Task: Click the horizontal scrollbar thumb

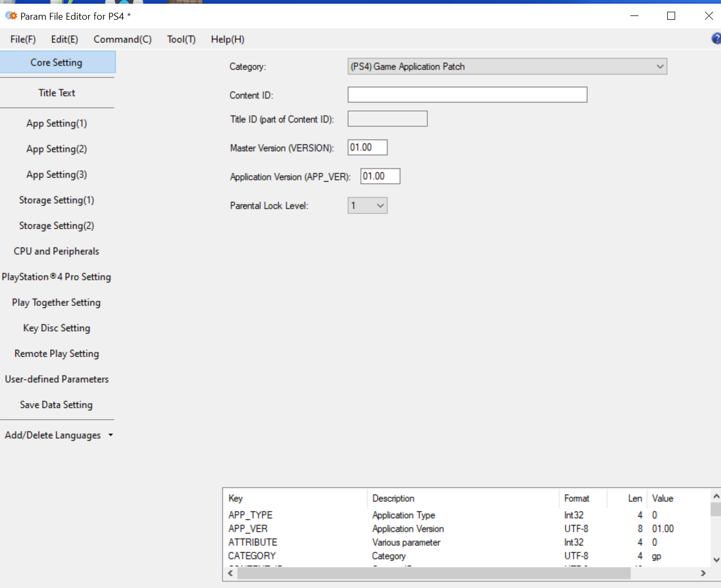Action: click(x=434, y=573)
